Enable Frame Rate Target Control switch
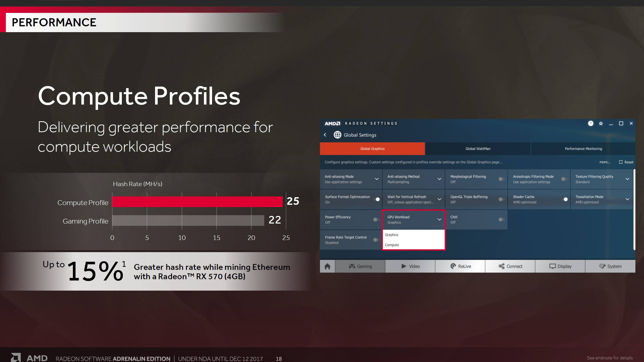This screenshot has height=362, width=644. (376, 240)
